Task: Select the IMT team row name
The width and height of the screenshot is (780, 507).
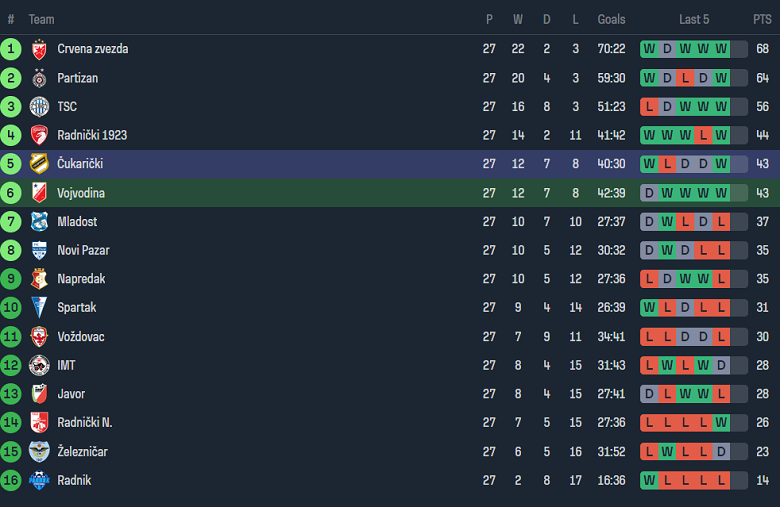Action: point(66,365)
